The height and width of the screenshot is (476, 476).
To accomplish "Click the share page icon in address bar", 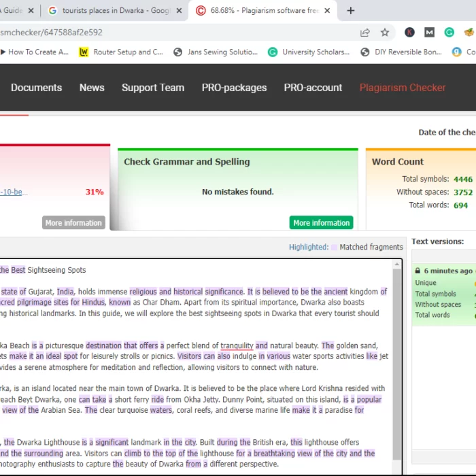I will (x=365, y=32).
